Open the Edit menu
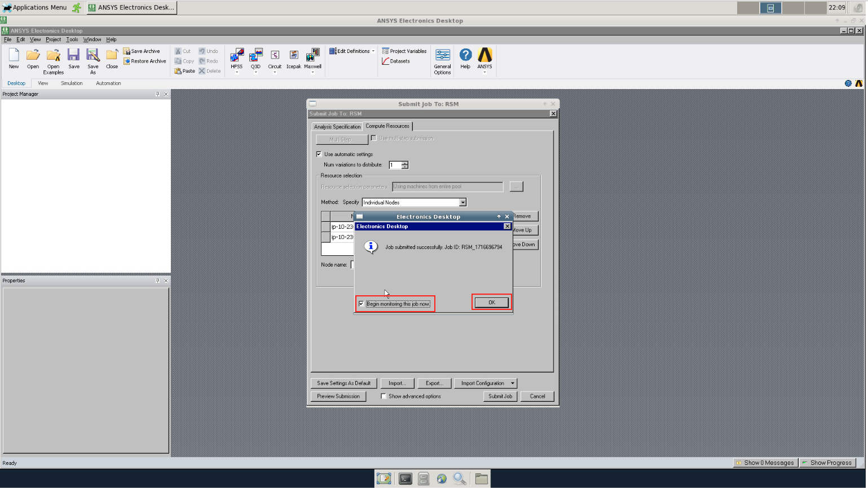 21,40
